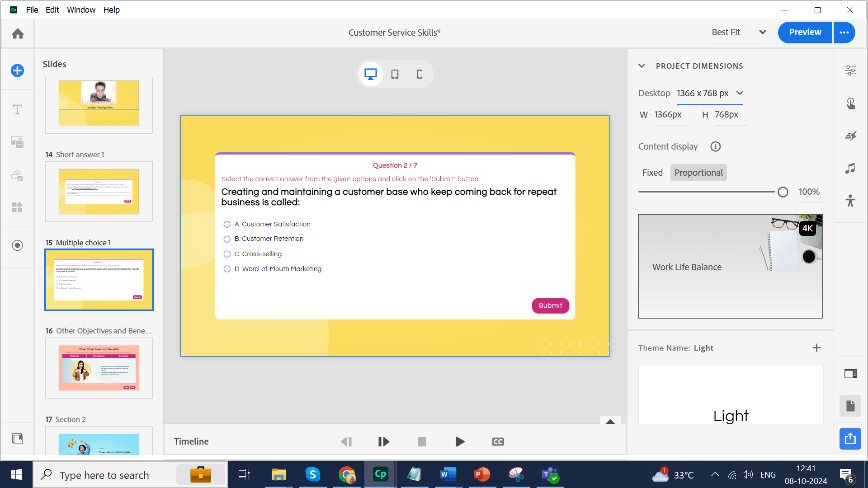Choose Fixed content display mode
This screenshot has width=868, height=488.
click(652, 173)
